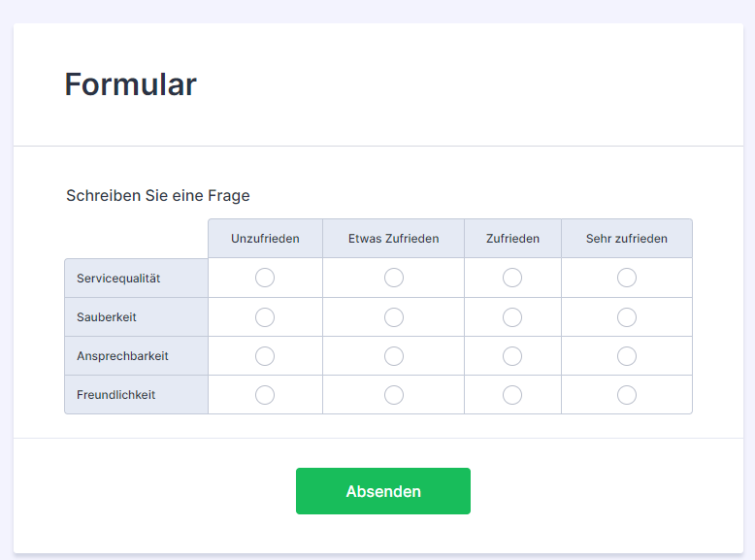This screenshot has width=755, height=560.
Task: Rate Servicequalität as Unzufrieden
Action: tap(265, 279)
